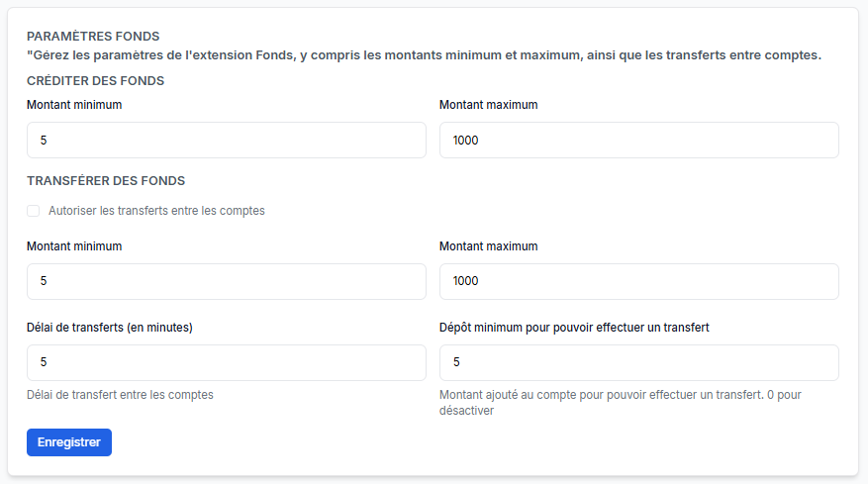Enable Autoriser les transferts entre les comptes checkbox
The height and width of the screenshot is (484, 868).
click(34, 211)
